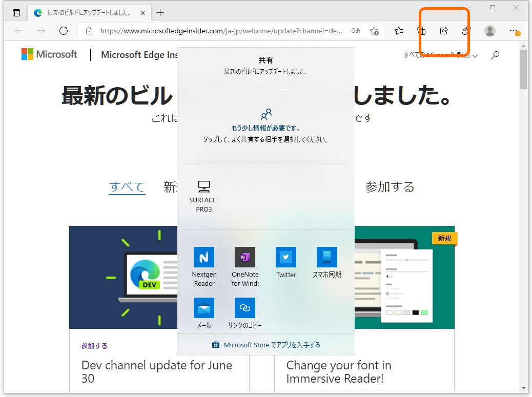Open the Microsoft Store app link
The width and height of the screenshot is (532, 397).
(265, 345)
